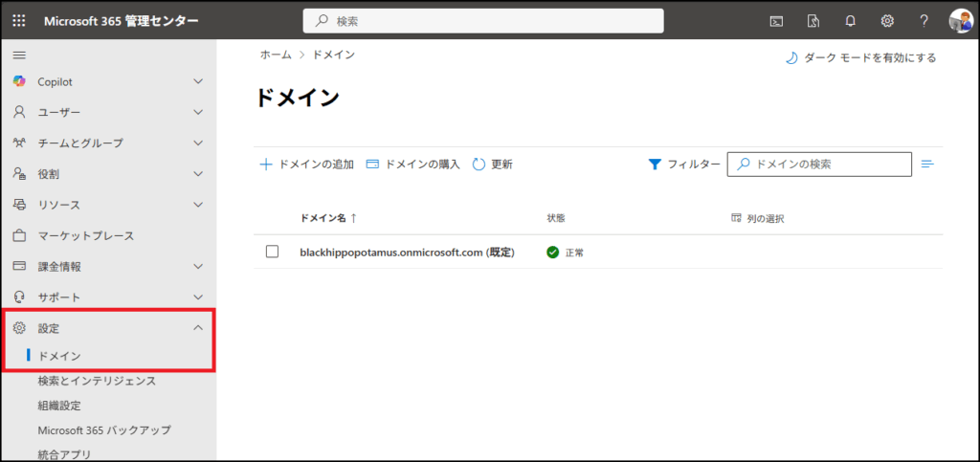980x462 pixels.
Task: Click the 更新 refresh icon
Action: 479,165
